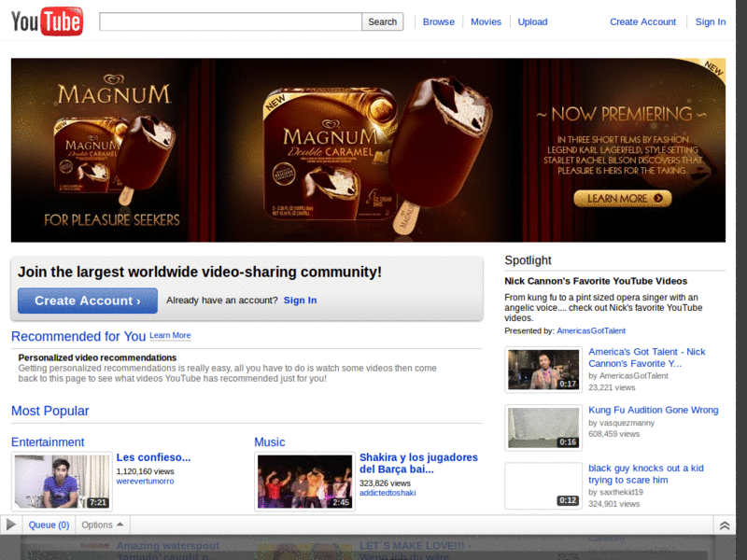Expand the queue bar with double-chevron icon

tap(725, 525)
